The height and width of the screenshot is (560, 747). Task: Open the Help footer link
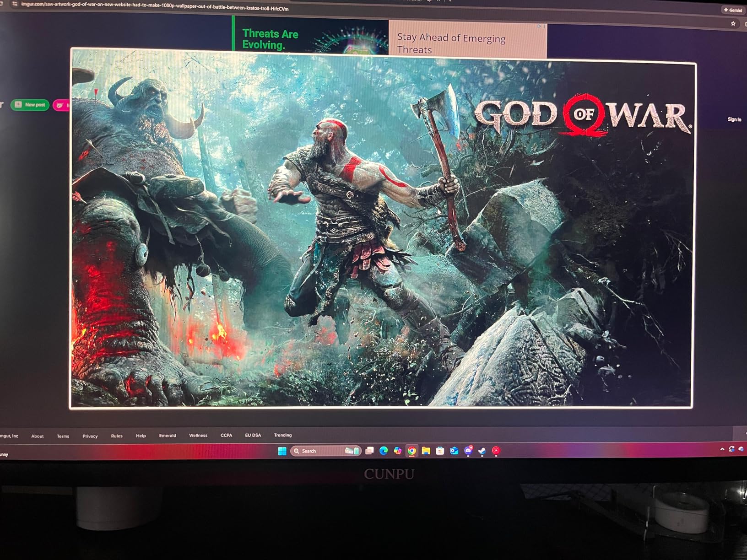coord(141,436)
